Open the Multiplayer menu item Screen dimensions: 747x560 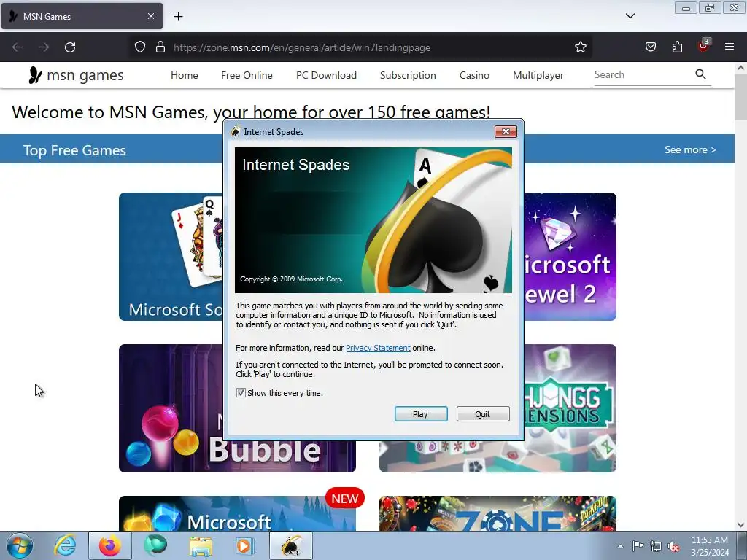538,75
